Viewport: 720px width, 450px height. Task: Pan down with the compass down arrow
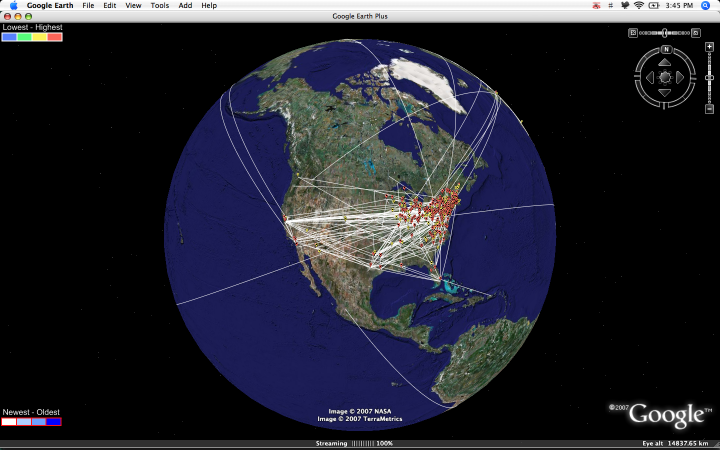665,93
